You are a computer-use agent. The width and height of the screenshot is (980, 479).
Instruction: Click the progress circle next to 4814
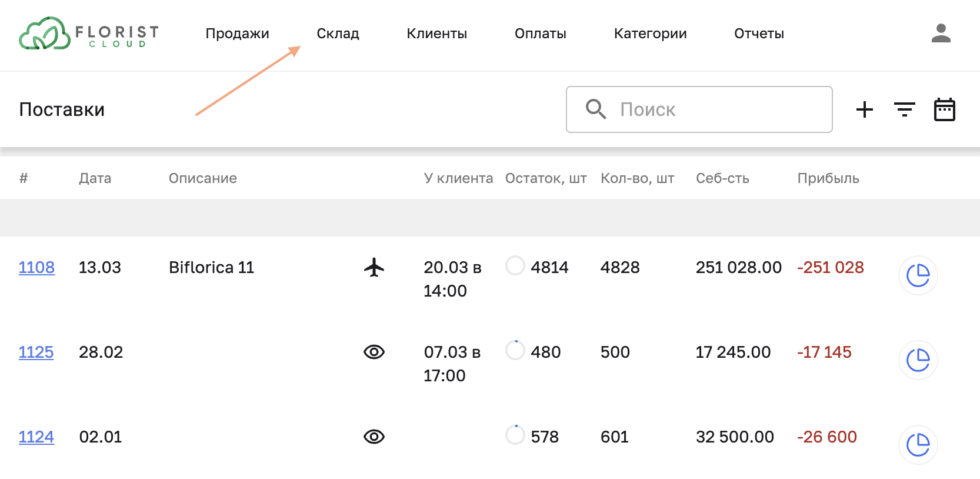515,265
